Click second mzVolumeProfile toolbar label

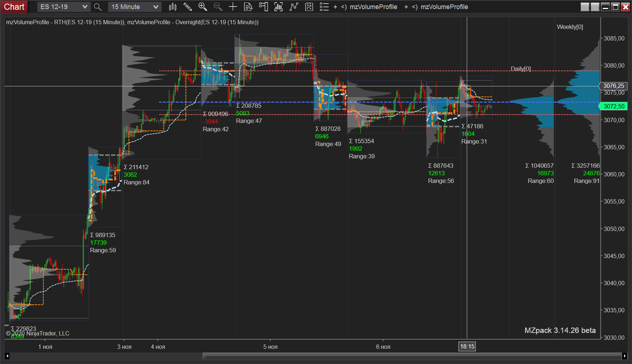(x=444, y=7)
